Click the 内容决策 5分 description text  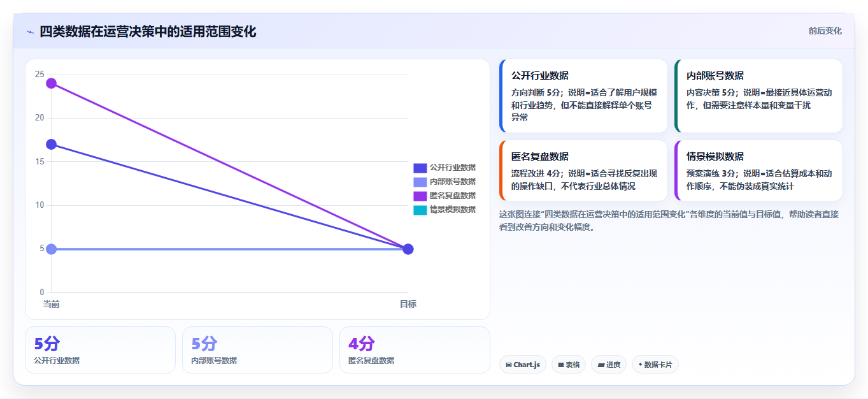759,99
